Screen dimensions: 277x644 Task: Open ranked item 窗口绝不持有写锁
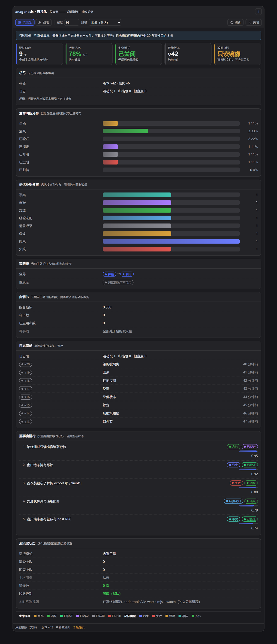(x=40, y=465)
